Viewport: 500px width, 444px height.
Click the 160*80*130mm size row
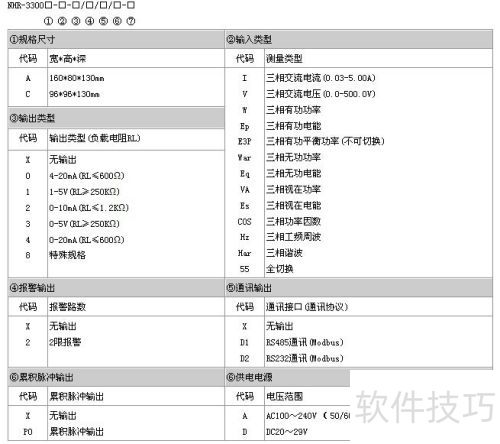click(116, 78)
